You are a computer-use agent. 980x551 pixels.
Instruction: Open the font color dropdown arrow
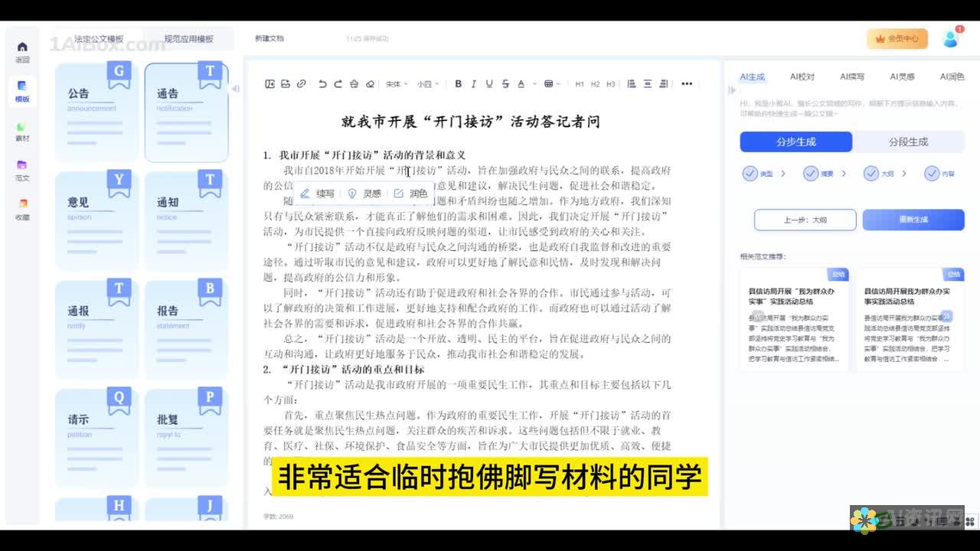[x=534, y=84]
